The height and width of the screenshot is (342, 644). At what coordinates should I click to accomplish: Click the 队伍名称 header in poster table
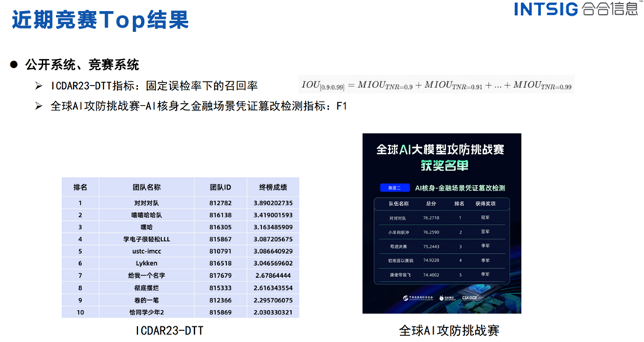[x=398, y=203]
